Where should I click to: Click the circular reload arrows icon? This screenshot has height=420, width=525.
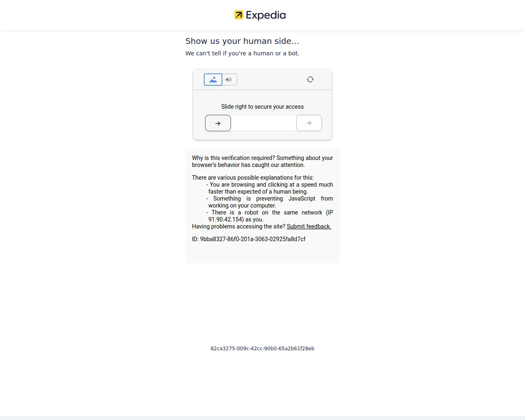coord(310,79)
